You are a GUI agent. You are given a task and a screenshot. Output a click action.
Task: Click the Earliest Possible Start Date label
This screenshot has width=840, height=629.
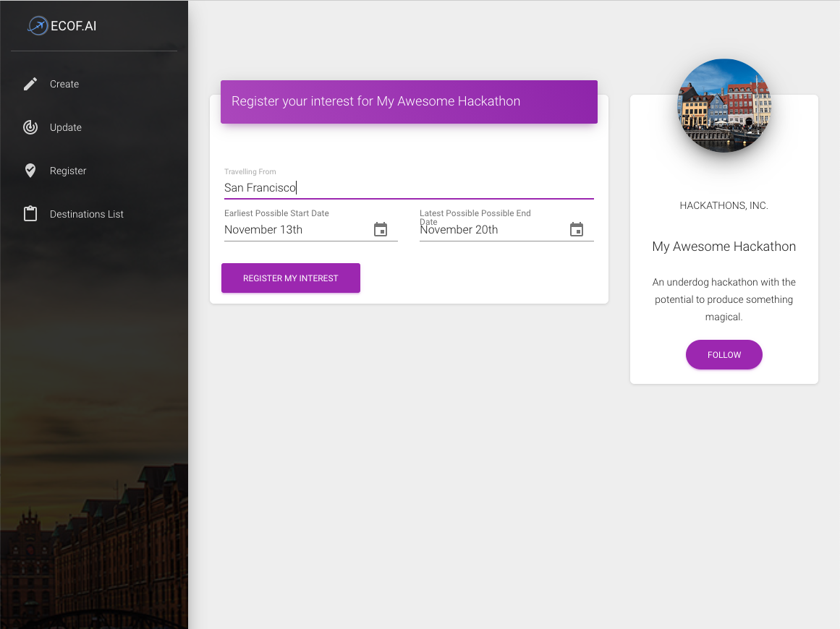tap(276, 213)
